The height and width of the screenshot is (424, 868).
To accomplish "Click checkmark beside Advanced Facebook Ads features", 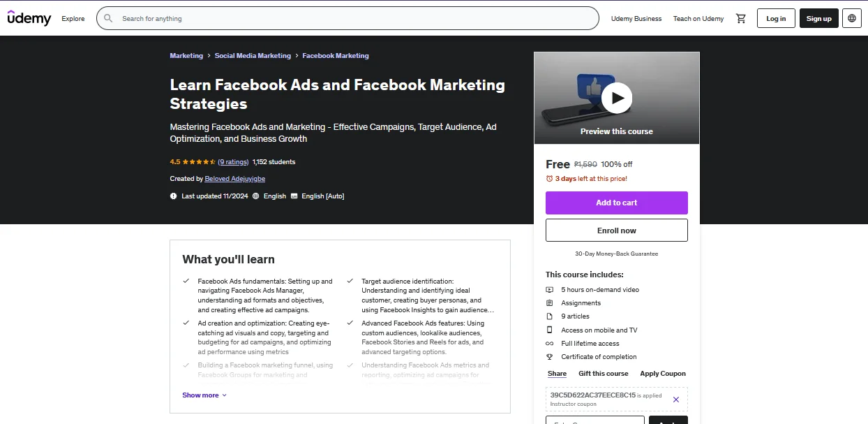I will pyautogui.click(x=350, y=323).
